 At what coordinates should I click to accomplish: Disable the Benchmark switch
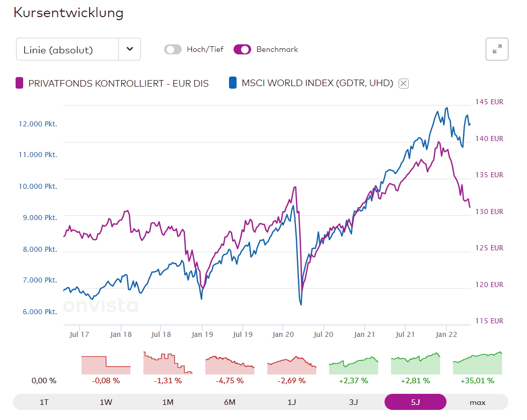click(x=242, y=49)
